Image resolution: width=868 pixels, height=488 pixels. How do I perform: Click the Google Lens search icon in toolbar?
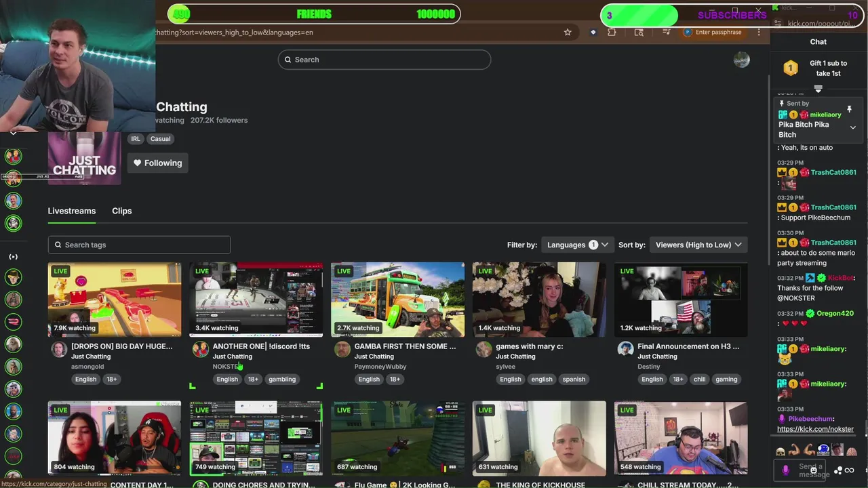tap(639, 32)
